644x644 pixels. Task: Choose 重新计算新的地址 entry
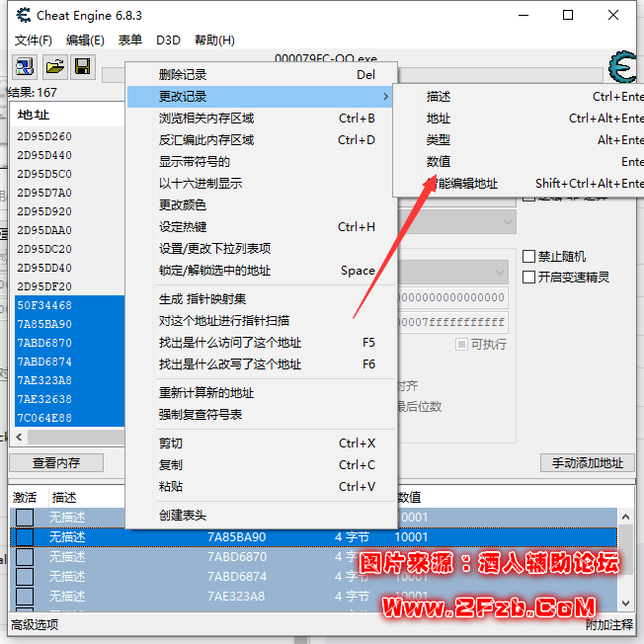coord(261,393)
